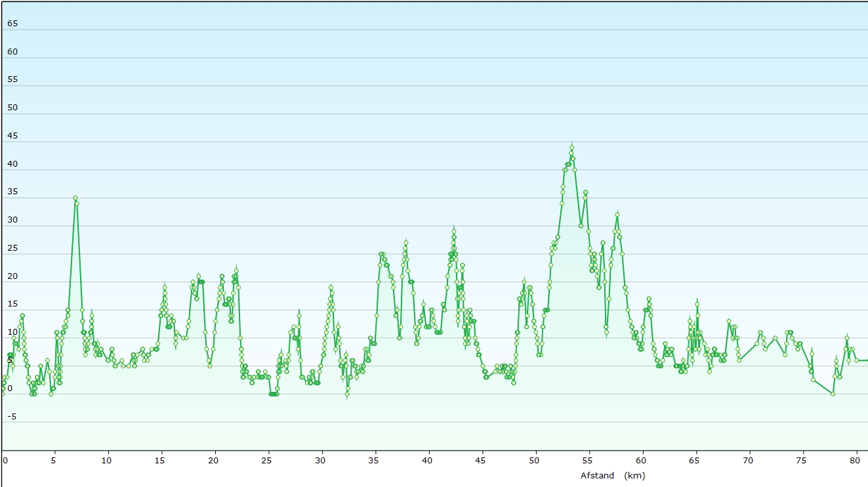868x487 pixels.
Task: Click the 20 km tick label on the distance axis
Action: [213, 461]
